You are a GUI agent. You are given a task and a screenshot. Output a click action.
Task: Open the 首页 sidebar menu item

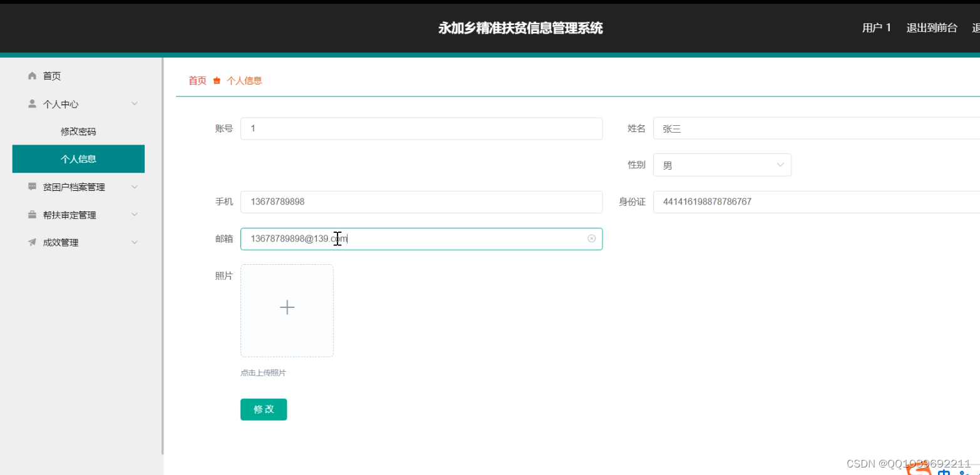(78, 76)
